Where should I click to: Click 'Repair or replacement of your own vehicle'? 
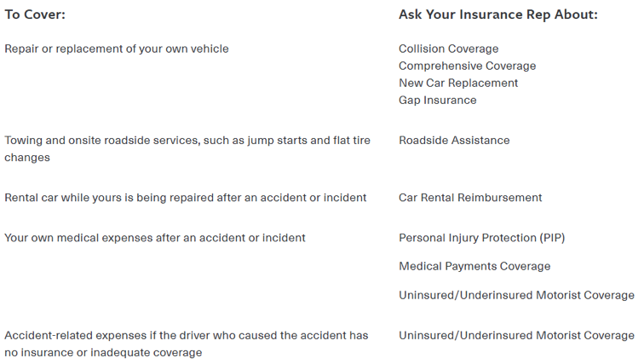(x=117, y=49)
